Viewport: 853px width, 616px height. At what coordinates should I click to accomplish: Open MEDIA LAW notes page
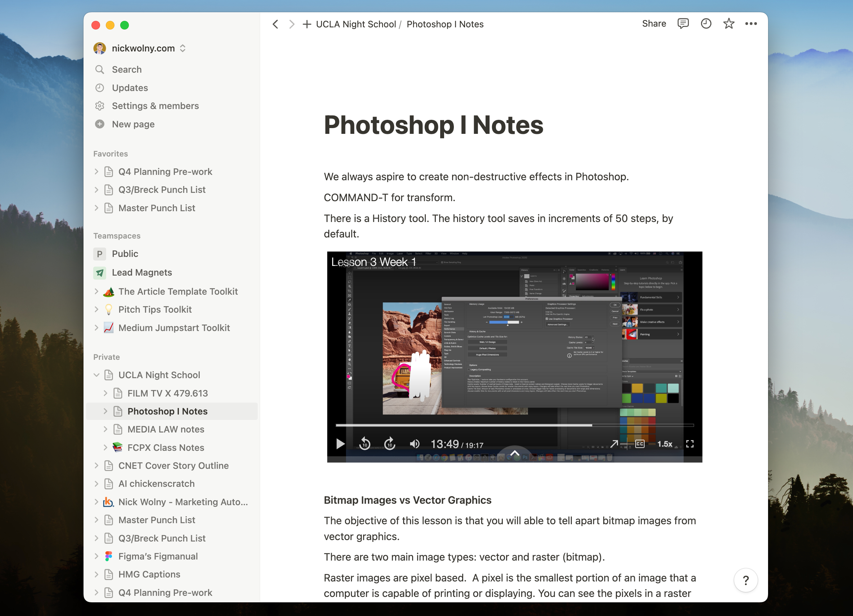coord(166,429)
